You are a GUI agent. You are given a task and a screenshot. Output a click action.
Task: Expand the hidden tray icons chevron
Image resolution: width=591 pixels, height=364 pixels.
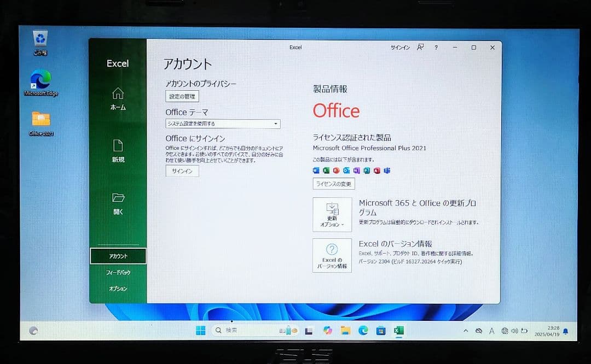(466, 331)
